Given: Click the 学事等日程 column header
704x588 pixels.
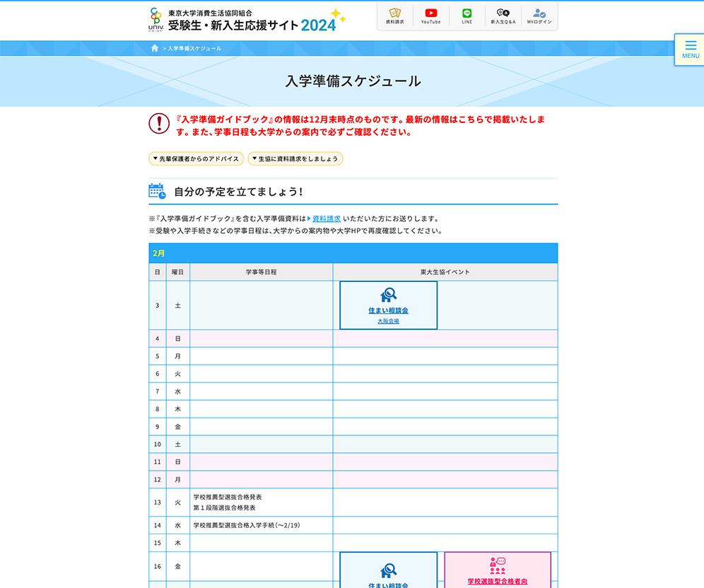Looking at the screenshot, I should [262, 272].
